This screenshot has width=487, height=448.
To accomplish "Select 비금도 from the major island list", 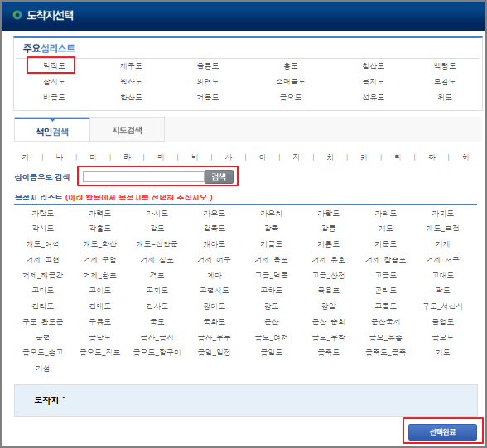I will (54, 98).
